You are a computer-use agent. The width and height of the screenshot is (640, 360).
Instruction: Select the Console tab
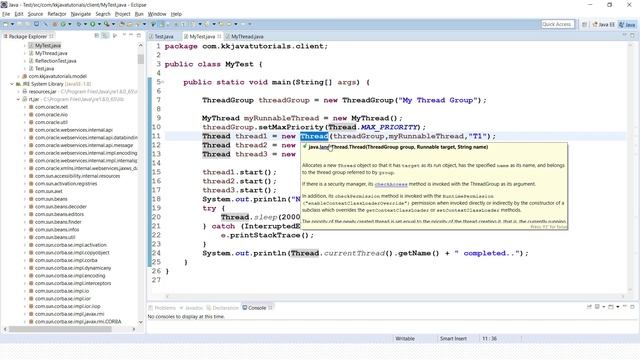coord(257,308)
